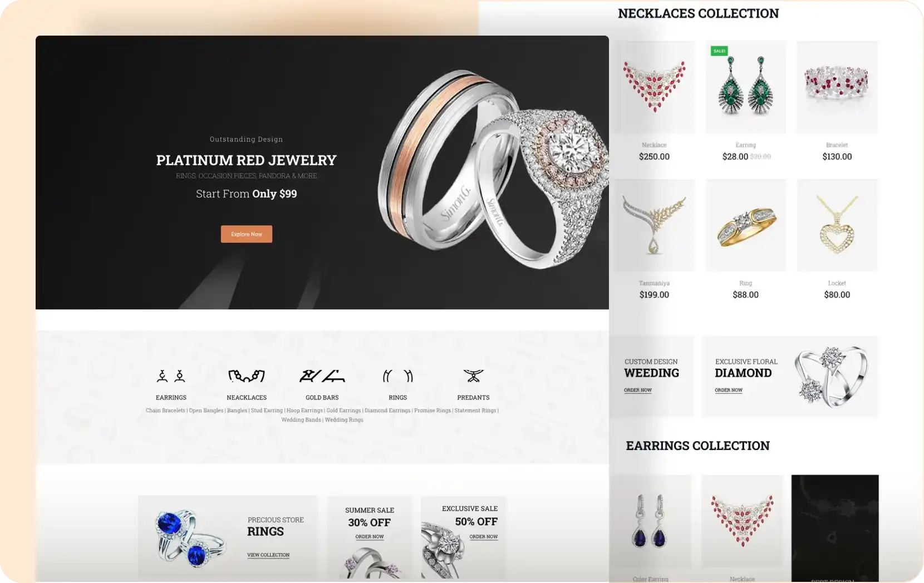924x583 pixels.
Task: Click the green Sale badge on Earring
Action: [719, 51]
